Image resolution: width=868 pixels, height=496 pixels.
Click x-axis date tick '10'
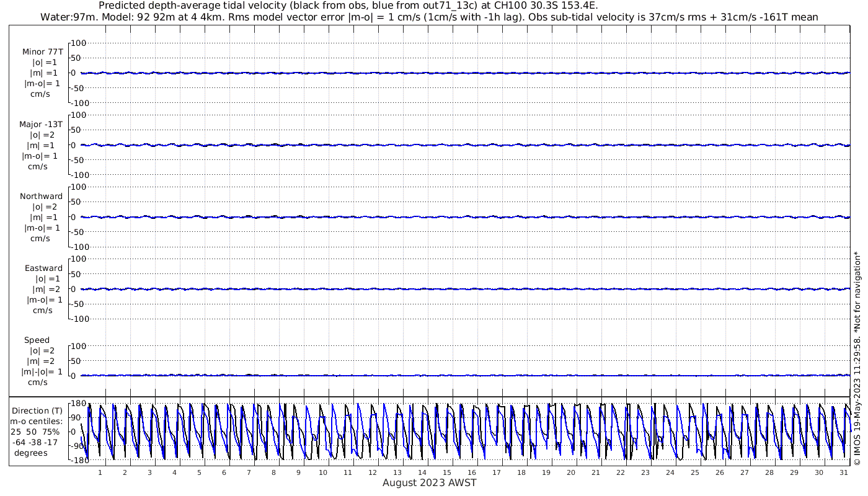tap(323, 472)
